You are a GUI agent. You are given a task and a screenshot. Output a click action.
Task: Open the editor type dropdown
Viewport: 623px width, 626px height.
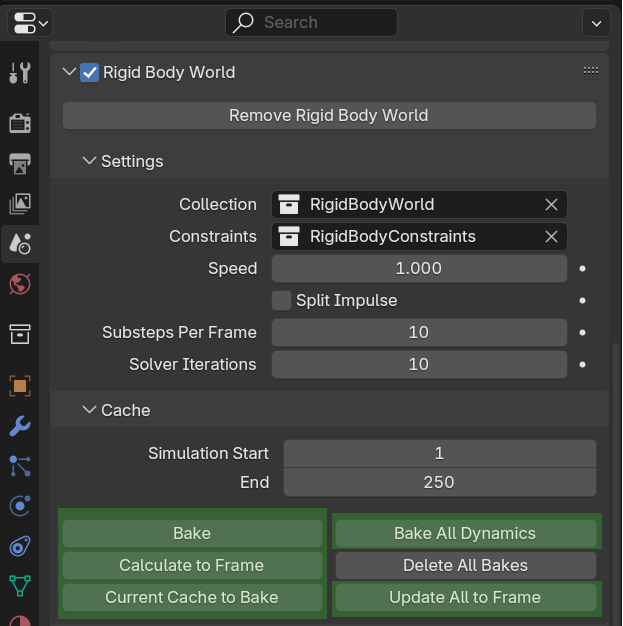[30, 23]
